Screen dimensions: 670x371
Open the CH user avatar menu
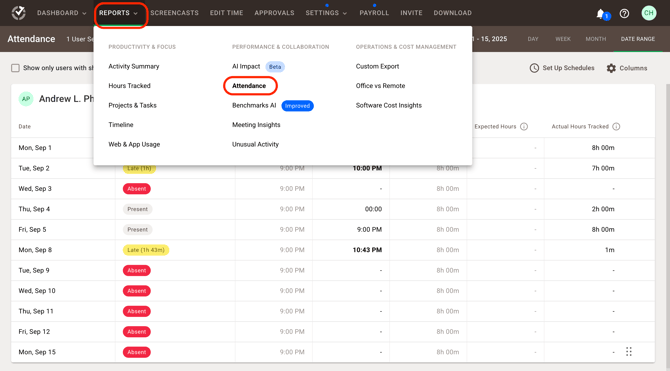click(x=649, y=13)
